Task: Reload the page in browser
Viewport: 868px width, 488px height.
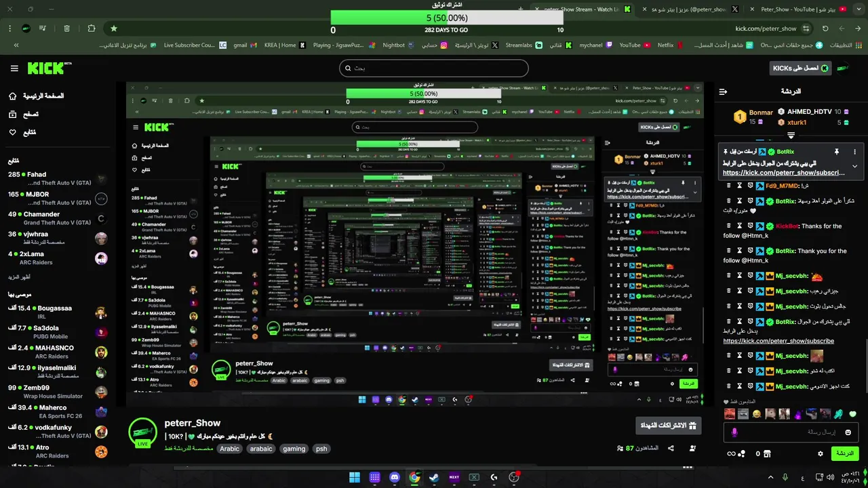Action: tap(825, 28)
